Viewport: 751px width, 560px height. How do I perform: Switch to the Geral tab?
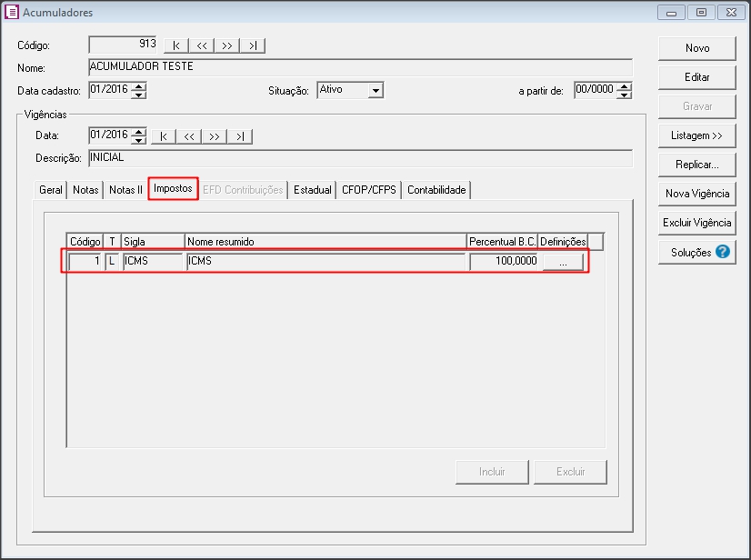pos(51,190)
